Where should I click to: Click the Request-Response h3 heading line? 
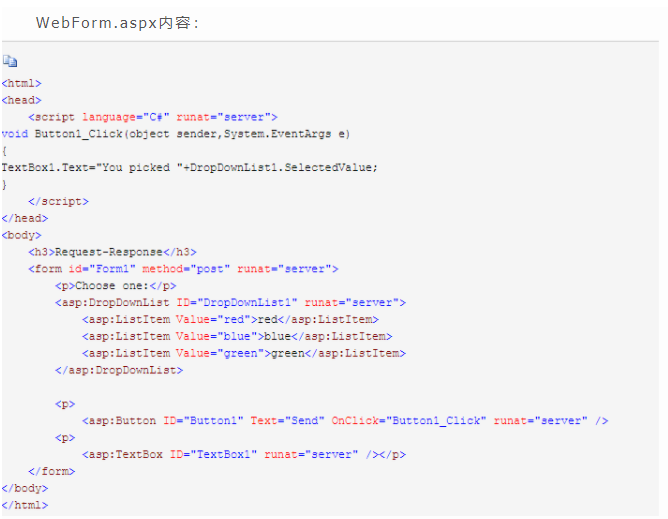(112, 252)
